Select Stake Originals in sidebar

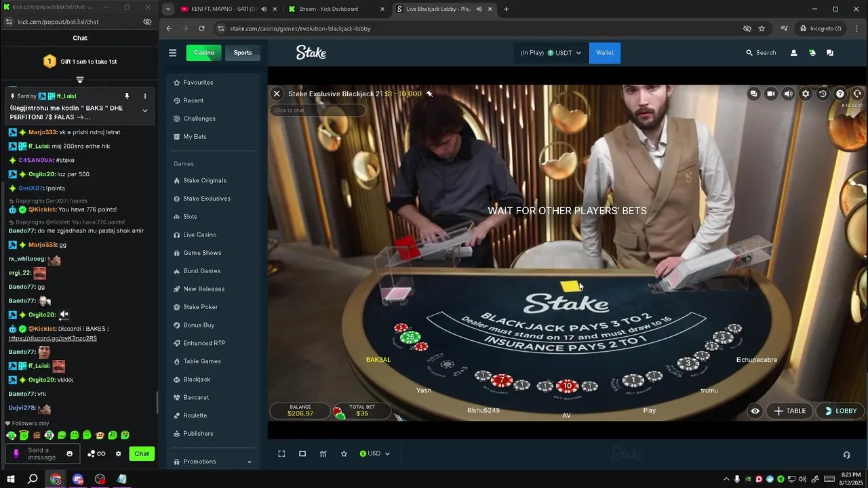pos(205,180)
